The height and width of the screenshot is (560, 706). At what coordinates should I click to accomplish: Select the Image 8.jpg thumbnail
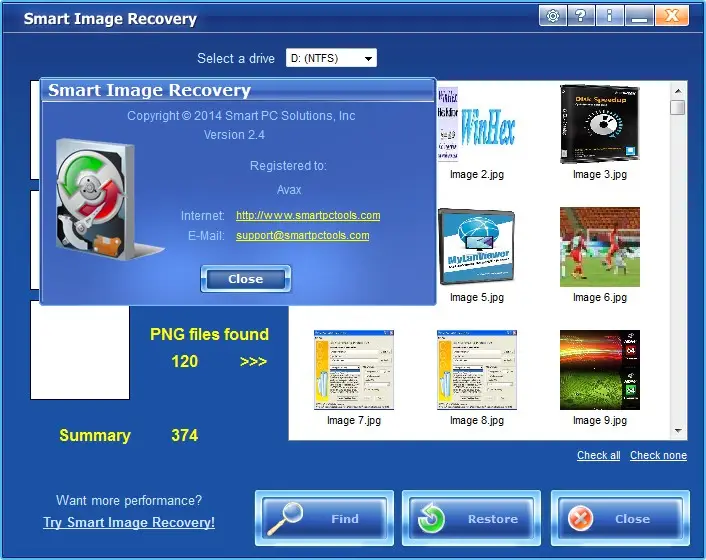[477, 370]
